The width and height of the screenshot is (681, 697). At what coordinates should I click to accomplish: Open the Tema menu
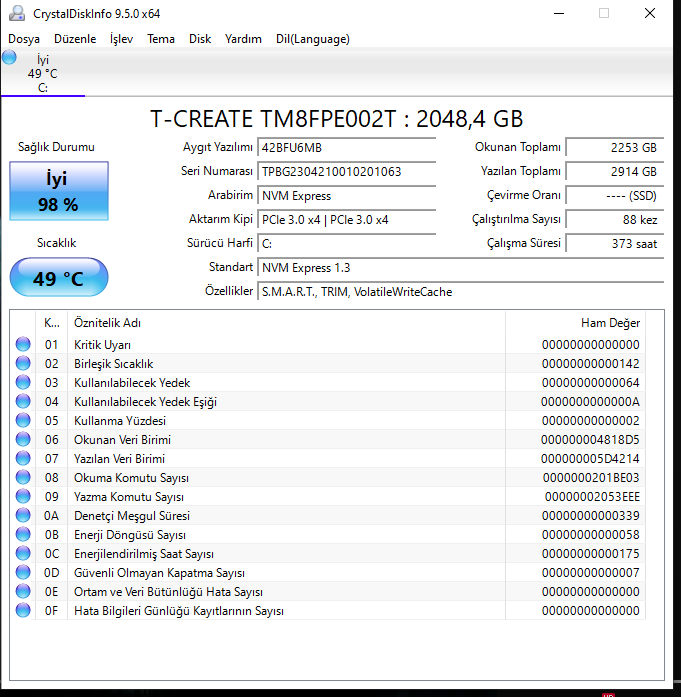(x=161, y=39)
